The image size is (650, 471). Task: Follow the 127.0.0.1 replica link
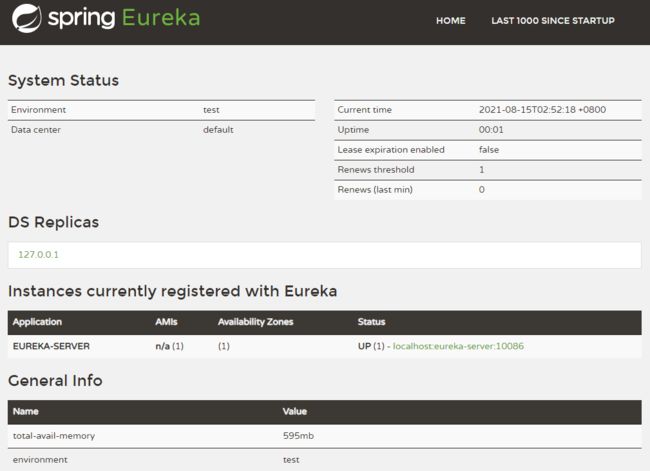[x=39, y=255]
